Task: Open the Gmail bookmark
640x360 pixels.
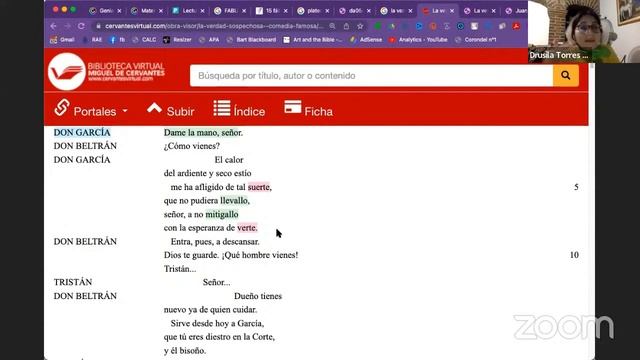Action: [x=62, y=40]
